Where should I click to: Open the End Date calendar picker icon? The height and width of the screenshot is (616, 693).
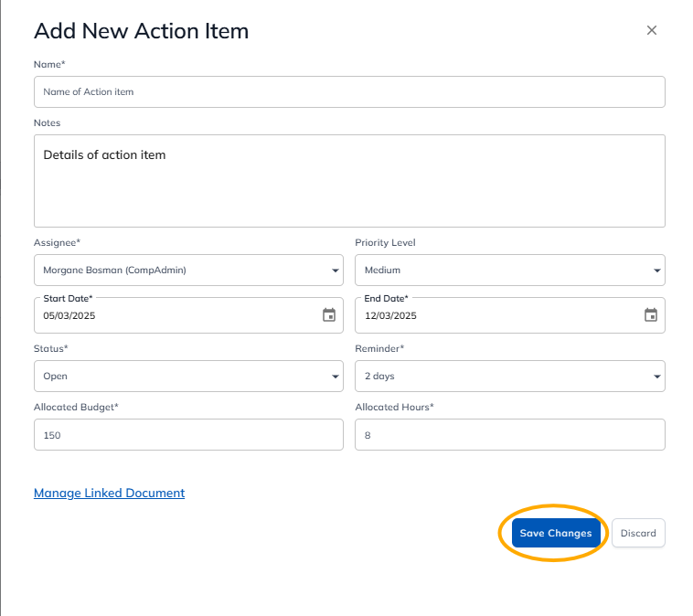tap(650, 315)
